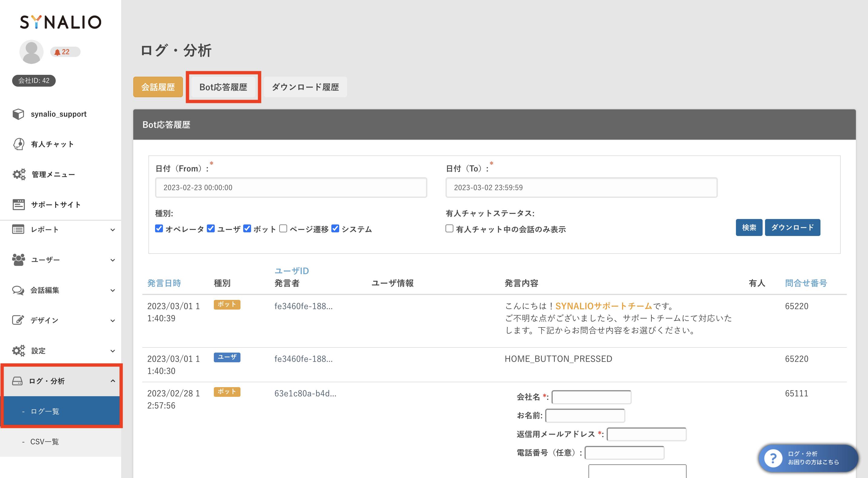Screen dimensions: 868x478
Task: Open the user avatar profile
Action: click(31, 51)
